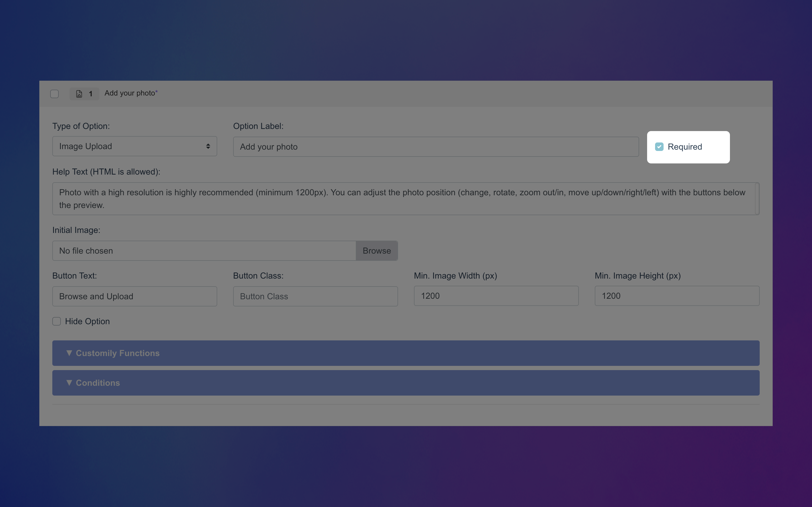Focus the Button Class input field
812x507 pixels.
[x=315, y=296]
